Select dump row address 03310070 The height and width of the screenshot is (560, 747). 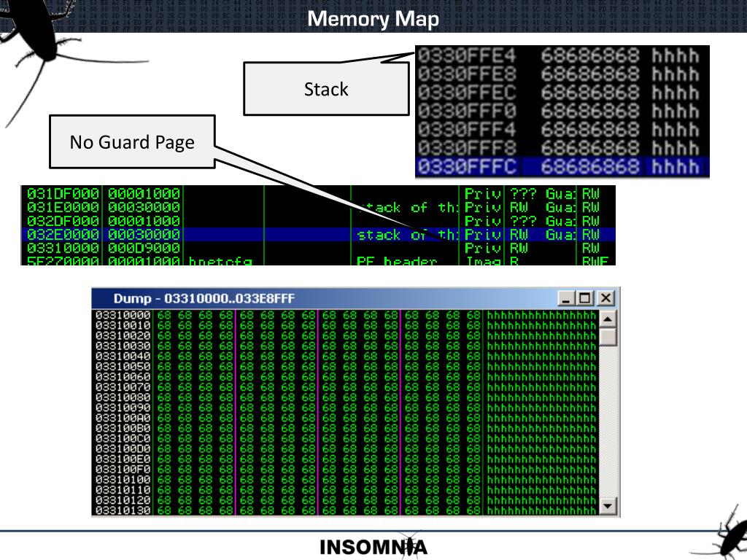[123, 387]
